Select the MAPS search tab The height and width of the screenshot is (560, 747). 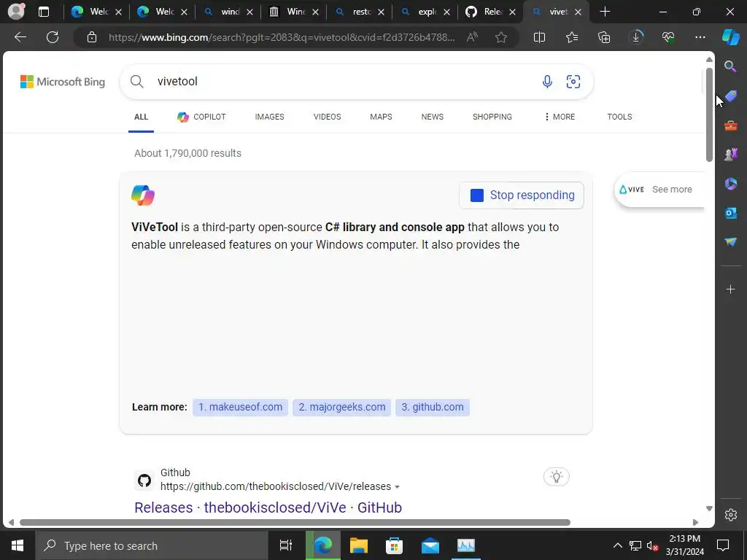pos(381,117)
